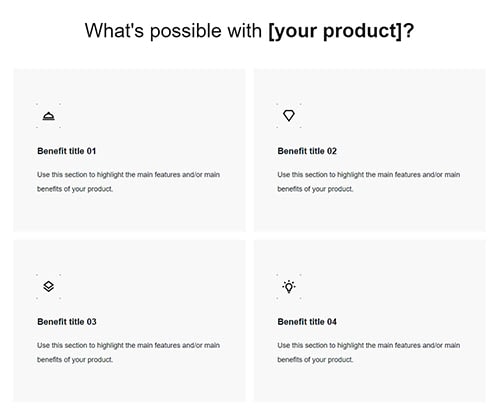Click the description text below Benefit title 04
The image size is (500, 415).
tap(369, 352)
